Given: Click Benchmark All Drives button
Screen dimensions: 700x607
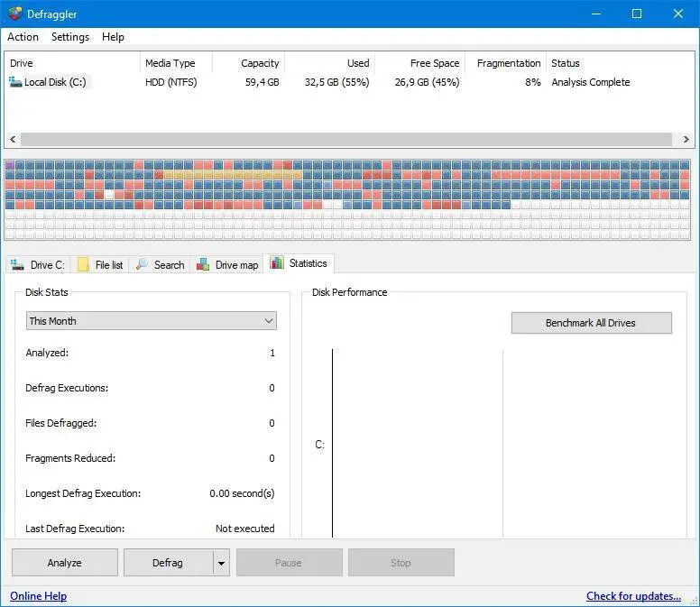Looking at the screenshot, I should pyautogui.click(x=592, y=323).
